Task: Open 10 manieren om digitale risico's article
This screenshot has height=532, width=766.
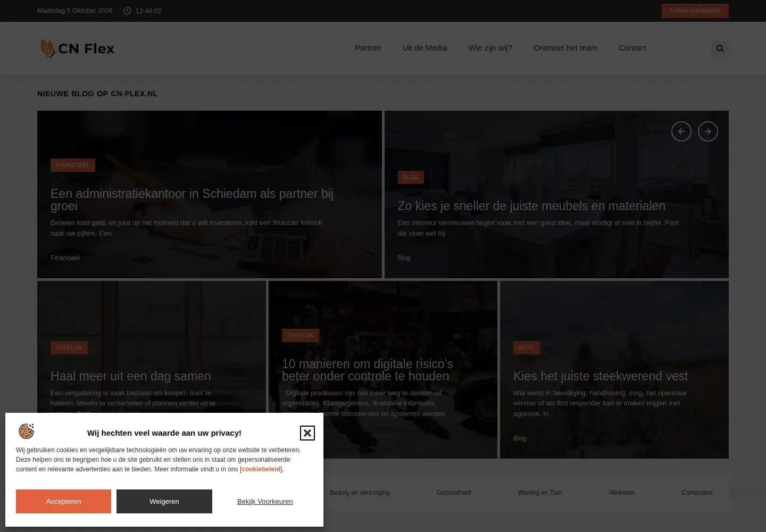Action: (x=368, y=370)
